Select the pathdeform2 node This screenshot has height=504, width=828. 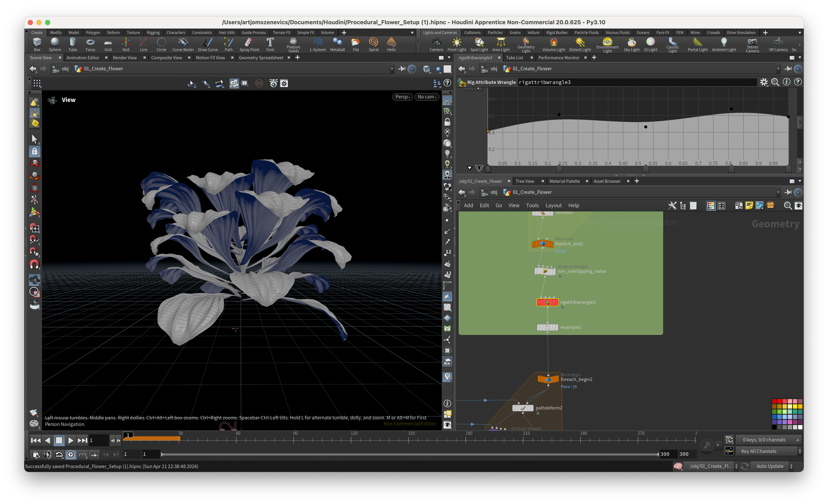[522, 408]
